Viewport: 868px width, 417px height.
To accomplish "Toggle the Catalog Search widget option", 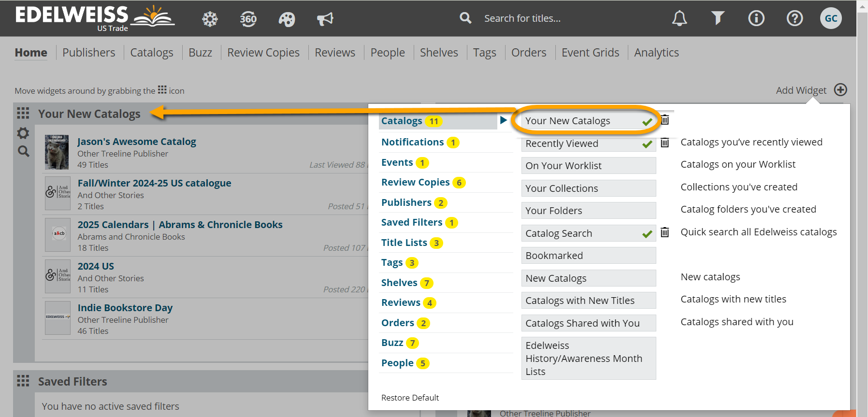I will click(x=588, y=233).
